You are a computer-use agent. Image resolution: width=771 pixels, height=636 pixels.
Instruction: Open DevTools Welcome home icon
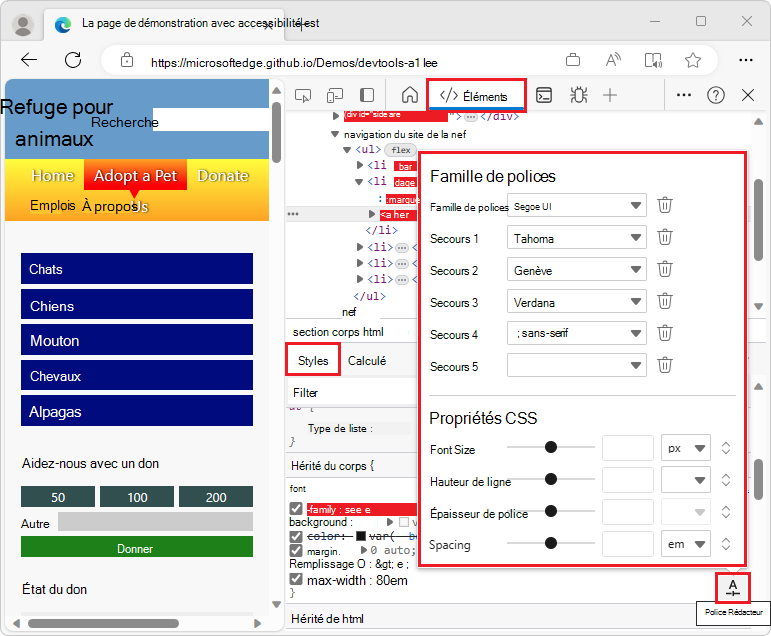pyautogui.click(x=410, y=95)
